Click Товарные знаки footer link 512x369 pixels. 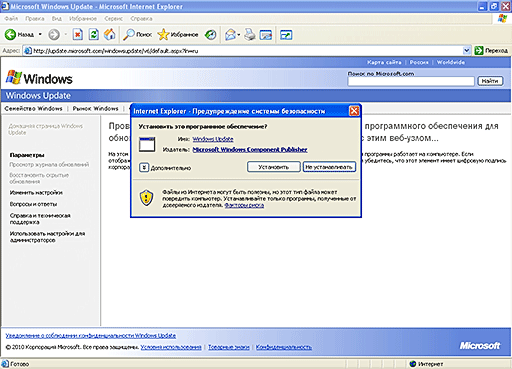[x=229, y=347]
